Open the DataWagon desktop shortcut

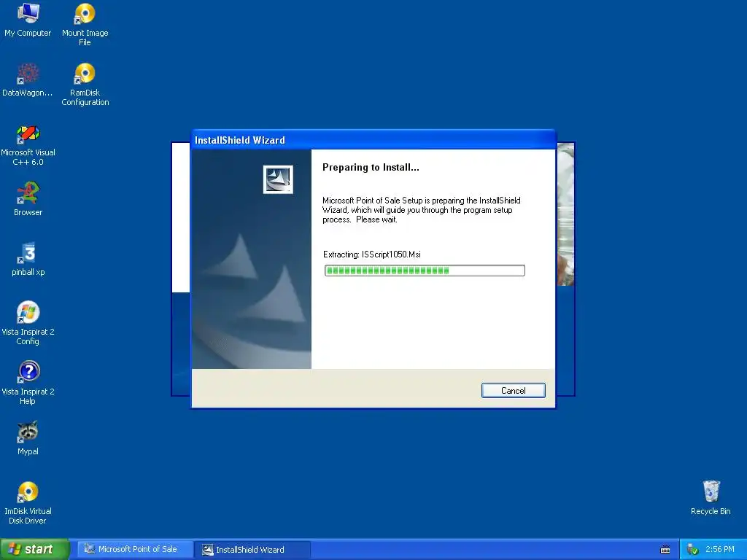28,80
